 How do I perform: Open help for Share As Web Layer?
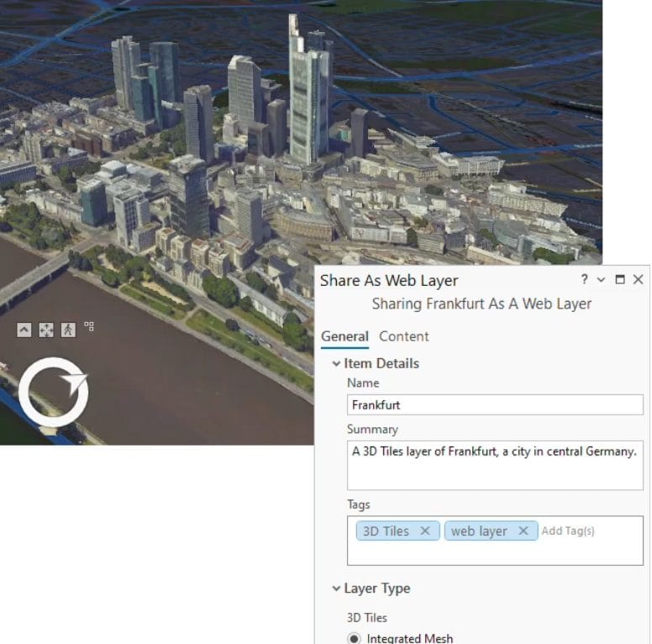pyautogui.click(x=584, y=280)
